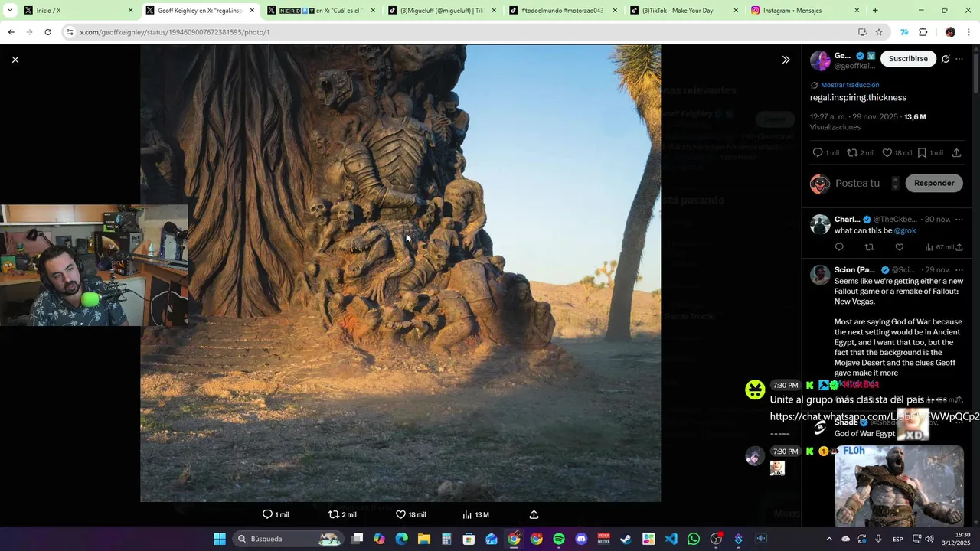
Task: Open Discord from the taskbar
Action: tap(581, 539)
